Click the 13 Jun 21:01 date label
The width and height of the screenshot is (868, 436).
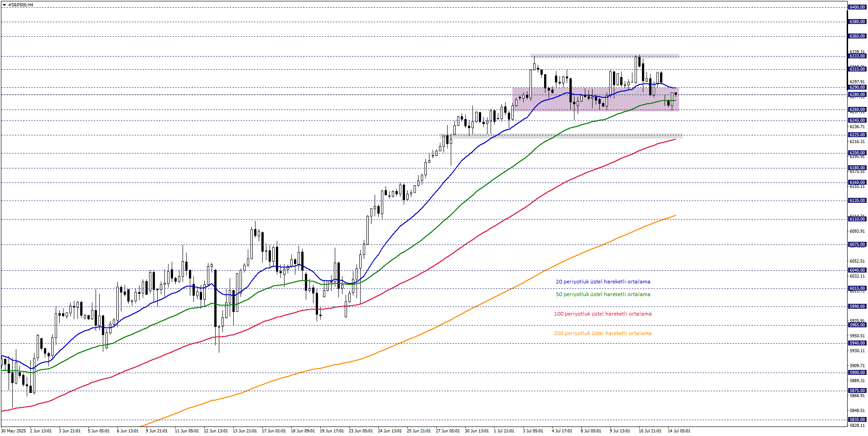[x=245, y=431]
